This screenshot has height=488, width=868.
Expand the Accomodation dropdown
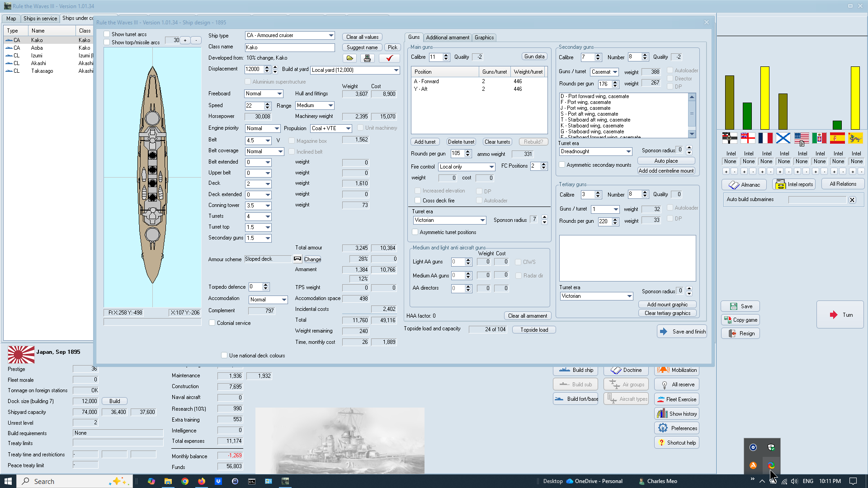pyautogui.click(x=284, y=300)
